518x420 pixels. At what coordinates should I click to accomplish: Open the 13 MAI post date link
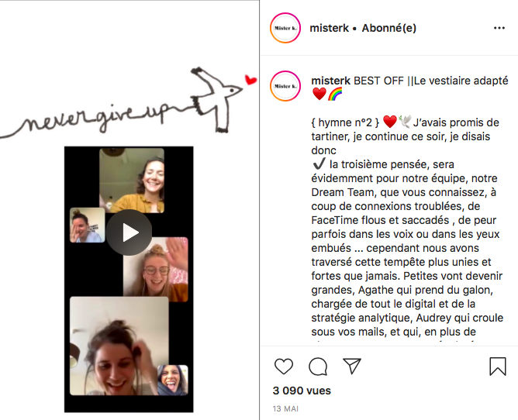285,409
